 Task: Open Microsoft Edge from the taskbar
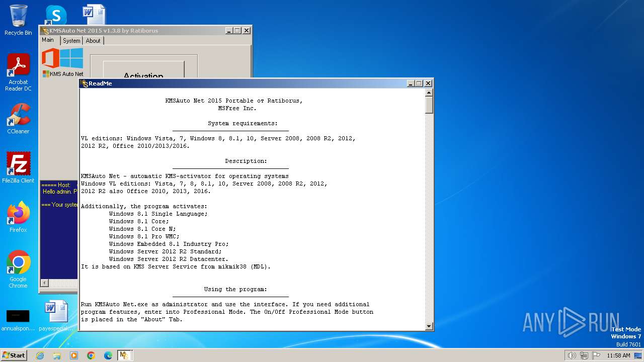[108, 355]
